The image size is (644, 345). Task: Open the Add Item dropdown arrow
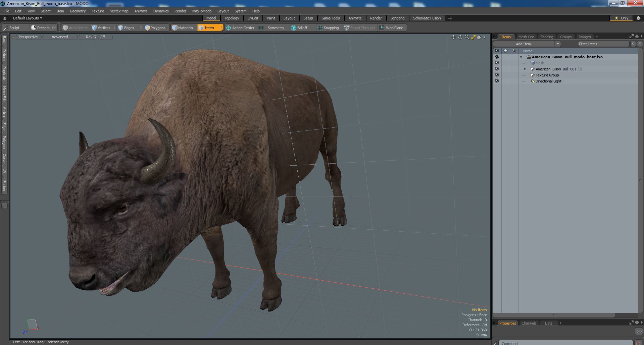coord(558,44)
